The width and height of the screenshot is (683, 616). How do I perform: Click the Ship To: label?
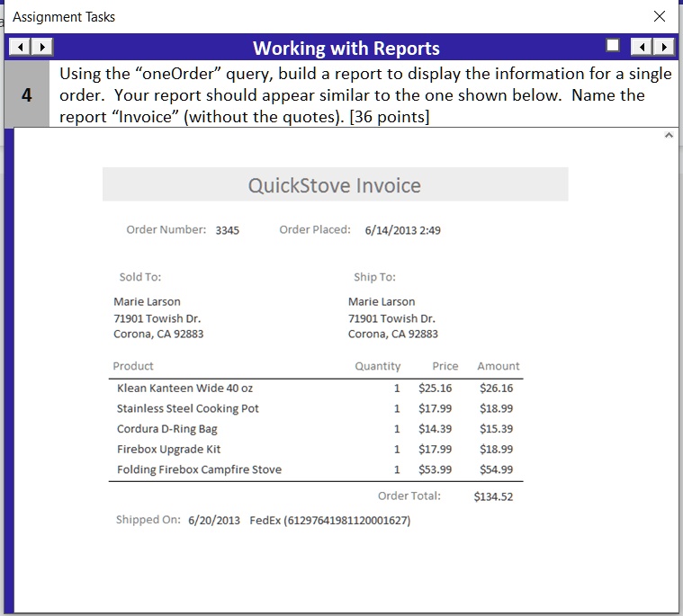click(x=374, y=277)
